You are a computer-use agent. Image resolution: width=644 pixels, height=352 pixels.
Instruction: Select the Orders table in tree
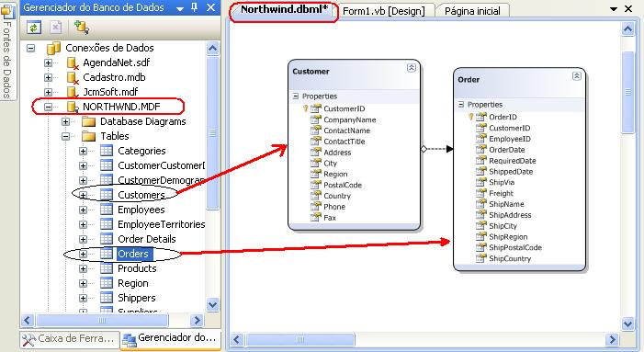[x=133, y=254]
